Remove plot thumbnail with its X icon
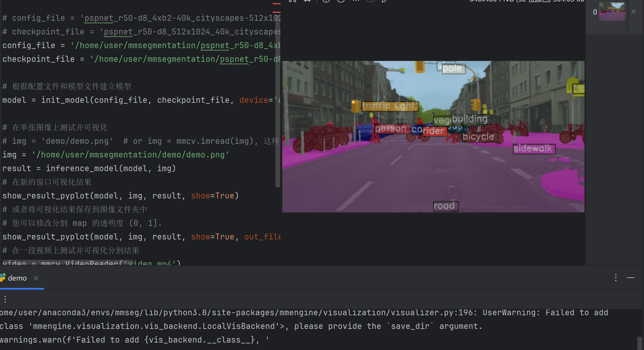 [633, 12]
